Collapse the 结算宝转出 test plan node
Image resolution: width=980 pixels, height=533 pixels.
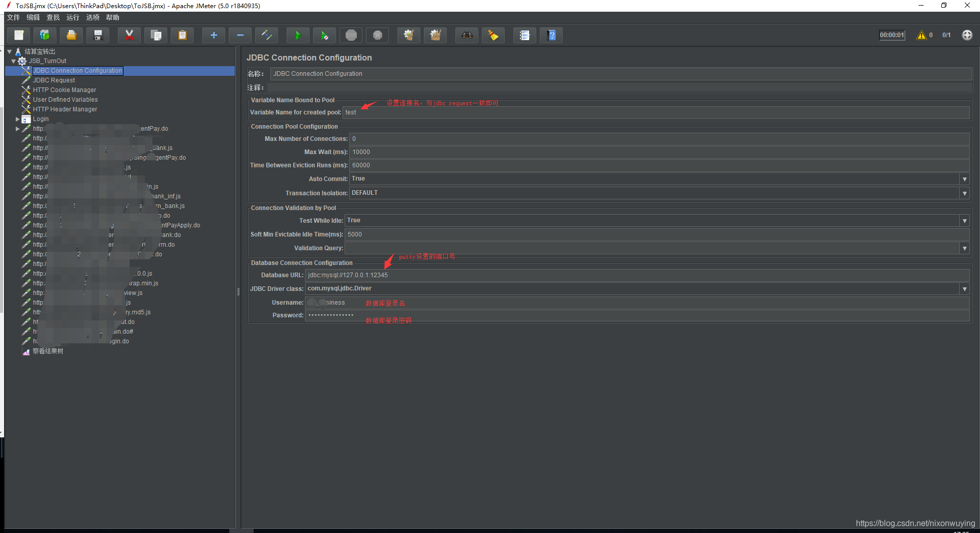[9, 51]
